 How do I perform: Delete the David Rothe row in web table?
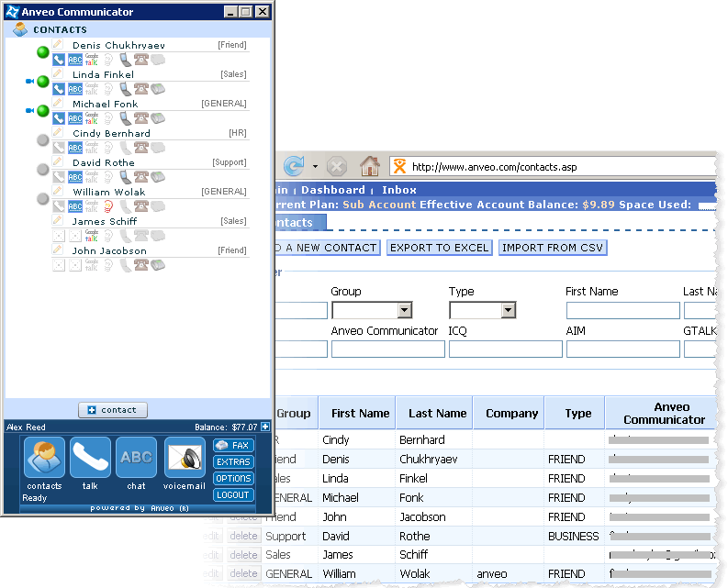point(243,536)
